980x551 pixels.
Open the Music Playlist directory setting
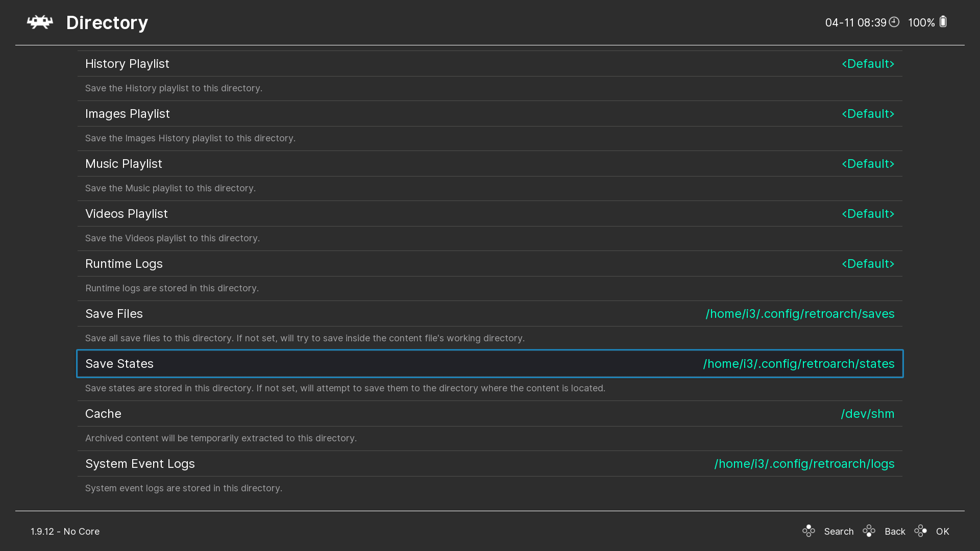[x=124, y=164]
